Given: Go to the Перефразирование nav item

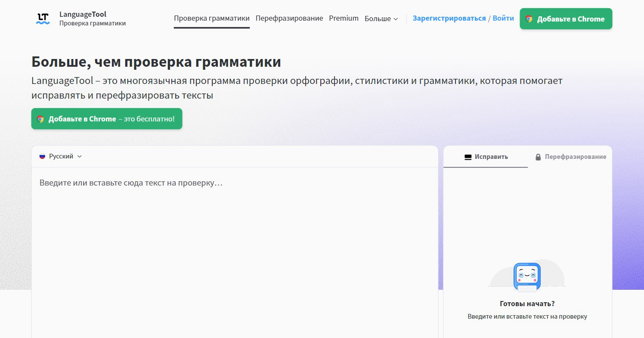Looking at the screenshot, I should coord(289,18).
